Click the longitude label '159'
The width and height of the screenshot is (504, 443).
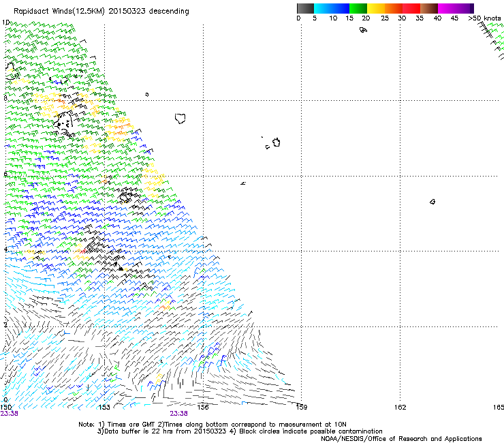(x=302, y=408)
